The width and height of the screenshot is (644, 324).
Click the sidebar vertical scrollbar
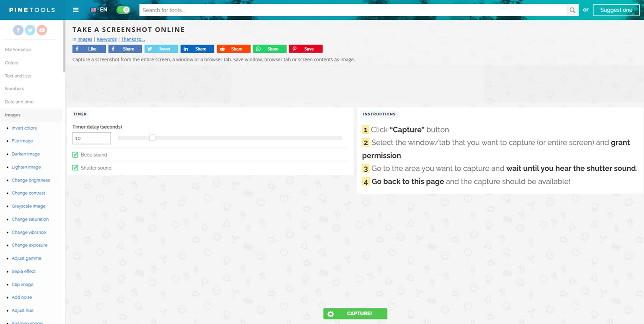[x=64, y=47]
